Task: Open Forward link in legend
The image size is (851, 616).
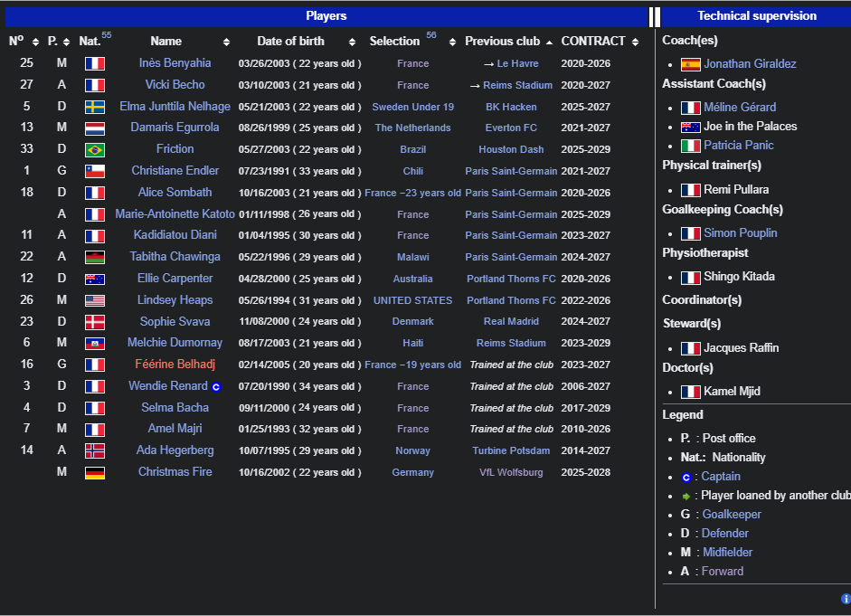Action: coord(723,572)
